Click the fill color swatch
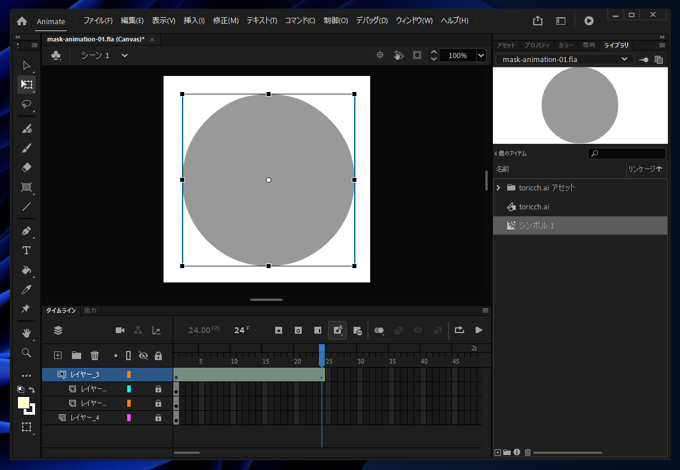 click(24, 403)
